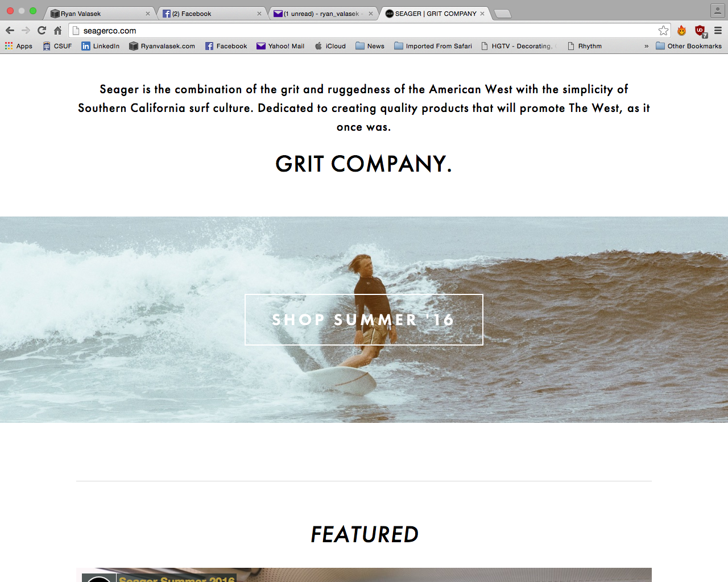Bookmark this page with the star icon
The width and height of the screenshot is (728, 582).
(663, 31)
